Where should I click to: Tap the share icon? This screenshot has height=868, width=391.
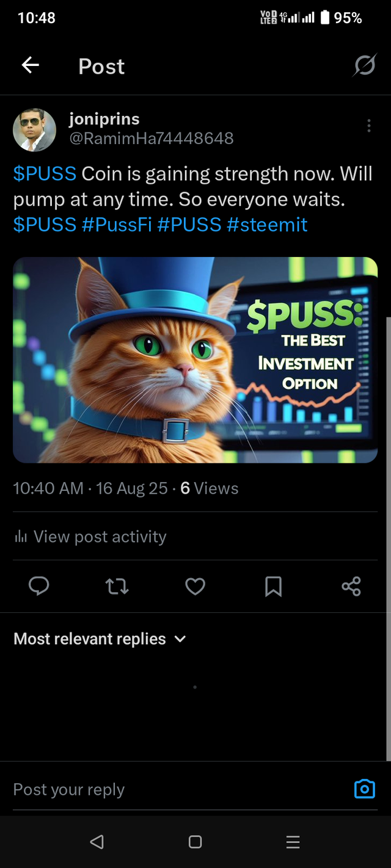tap(351, 587)
